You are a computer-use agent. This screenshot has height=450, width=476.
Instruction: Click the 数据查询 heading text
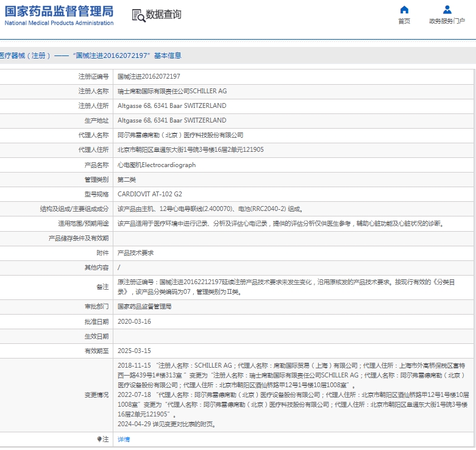tap(163, 14)
